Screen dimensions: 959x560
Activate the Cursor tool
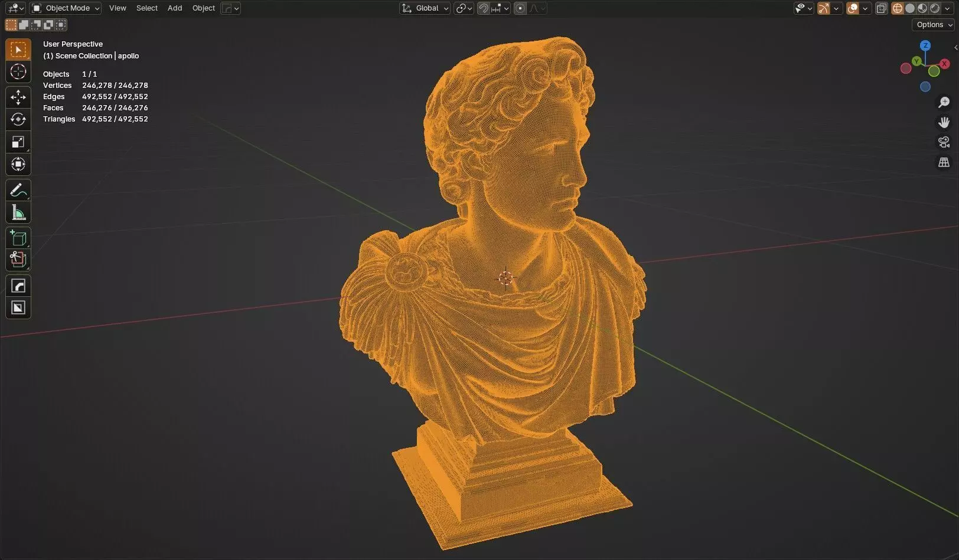tap(18, 72)
